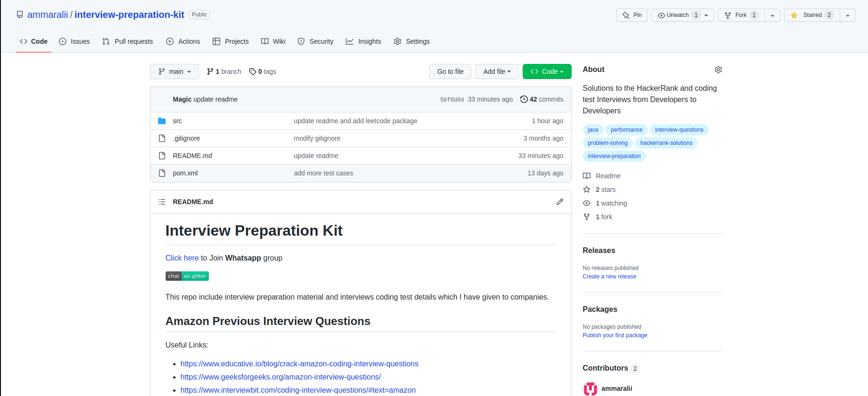Image resolution: width=868 pixels, height=396 pixels.
Task: Open 'modify gitignore' commit message
Action: pyautogui.click(x=317, y=138)
